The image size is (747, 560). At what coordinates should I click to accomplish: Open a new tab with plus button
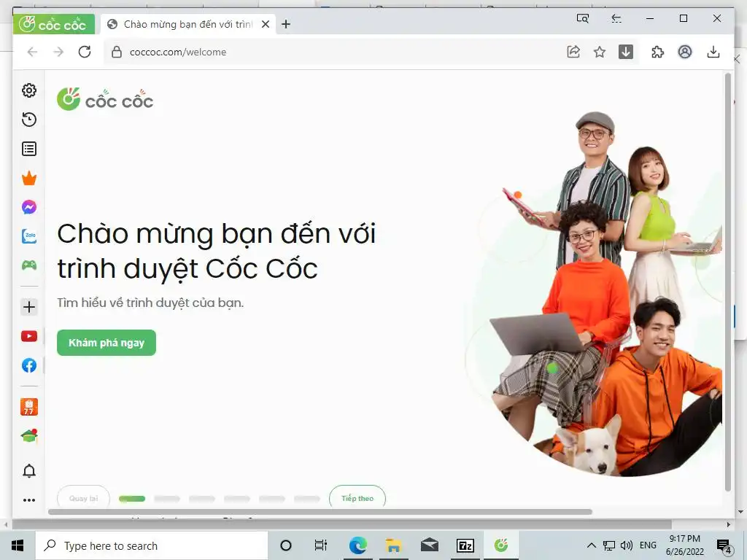pyautogui.click(x=286, y=24)
